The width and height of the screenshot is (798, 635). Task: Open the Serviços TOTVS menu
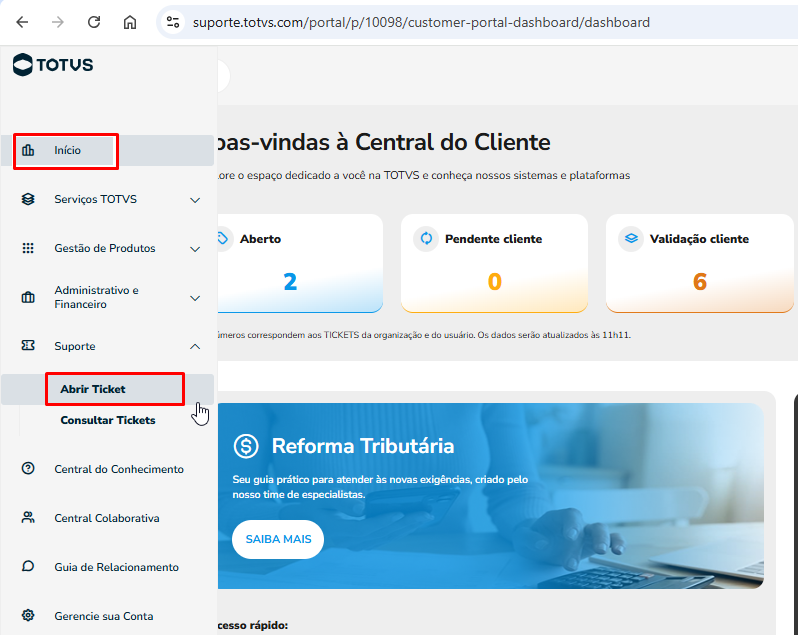(x=96, y=199)
